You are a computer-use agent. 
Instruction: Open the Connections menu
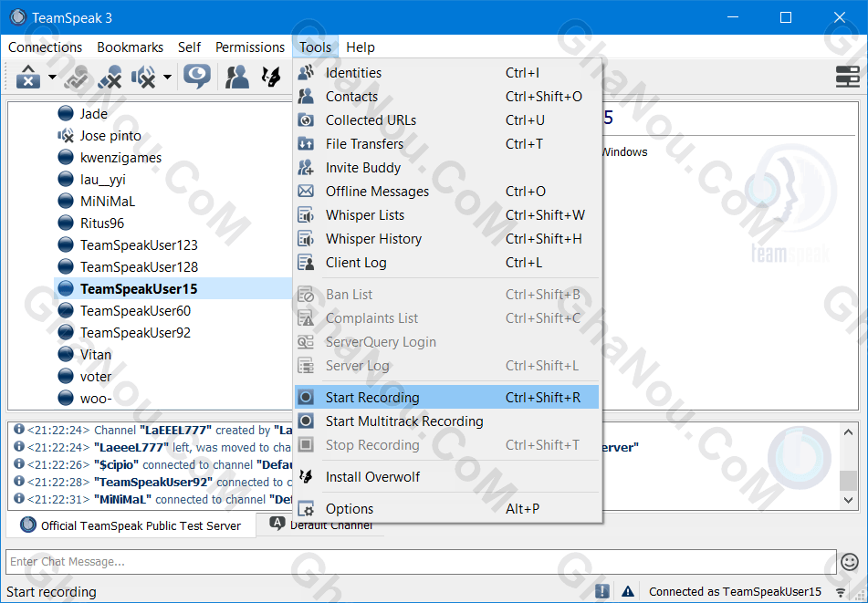pyautogui.click(x=45, y=47)
